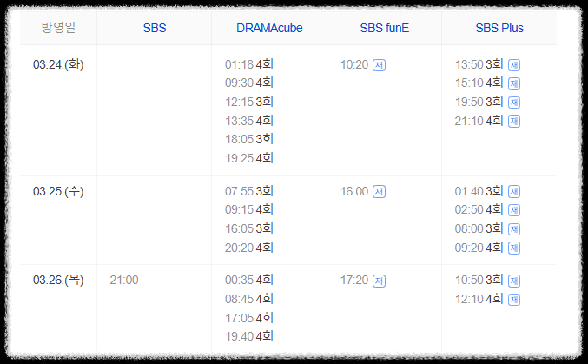Click the DRAMAcube 13:35 4회 entry
Image resolution: width=588 pixels, height=364 pixels.
[249, 121]
